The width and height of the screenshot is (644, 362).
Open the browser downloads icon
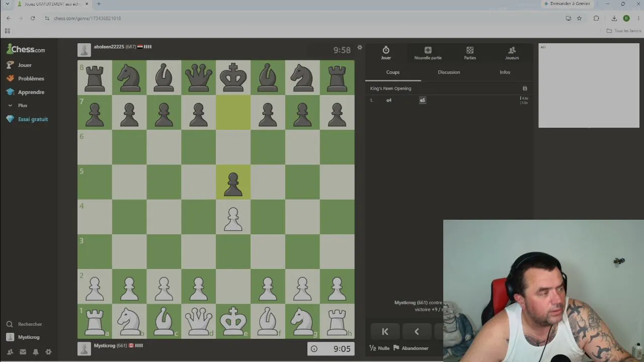tap(614, 18)
